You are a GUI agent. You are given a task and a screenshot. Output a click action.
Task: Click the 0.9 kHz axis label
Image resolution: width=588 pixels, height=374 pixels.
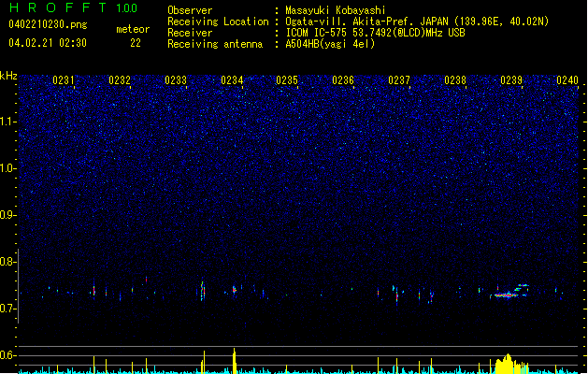[x=8, y=215]
